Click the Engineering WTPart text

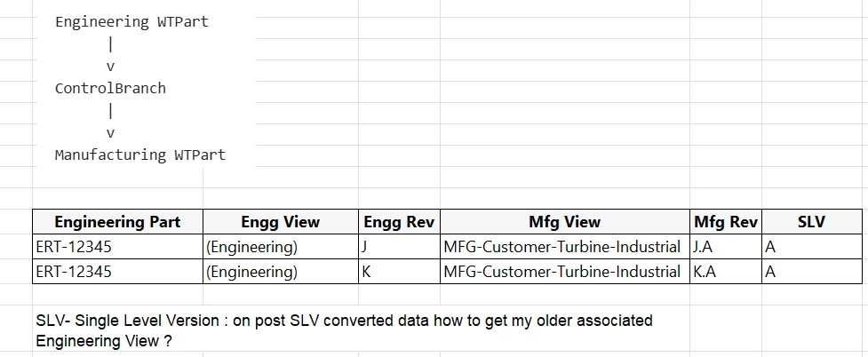131,22
